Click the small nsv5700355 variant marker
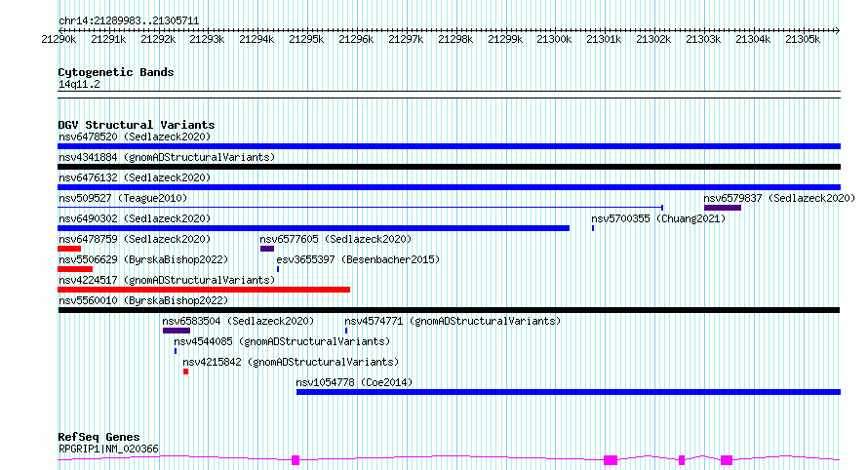This screenshot has width=868, height=470. (593, 228)
